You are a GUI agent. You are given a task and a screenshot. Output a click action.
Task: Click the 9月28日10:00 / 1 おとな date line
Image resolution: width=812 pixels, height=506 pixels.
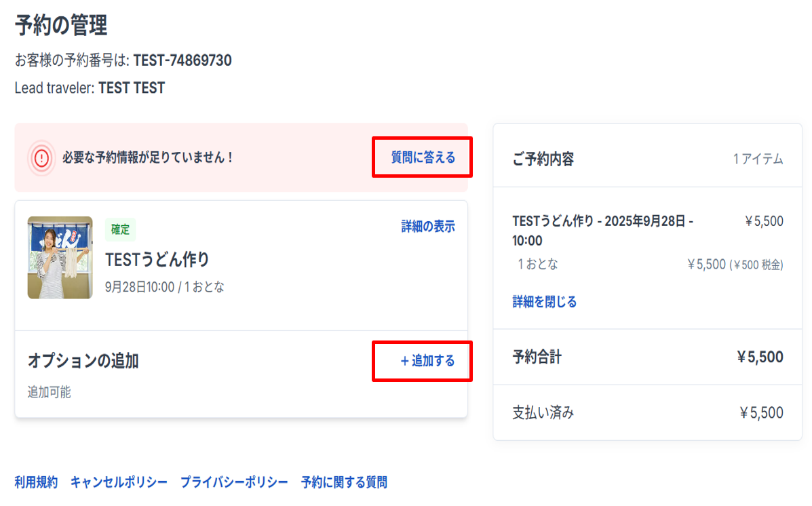[165, 287]
